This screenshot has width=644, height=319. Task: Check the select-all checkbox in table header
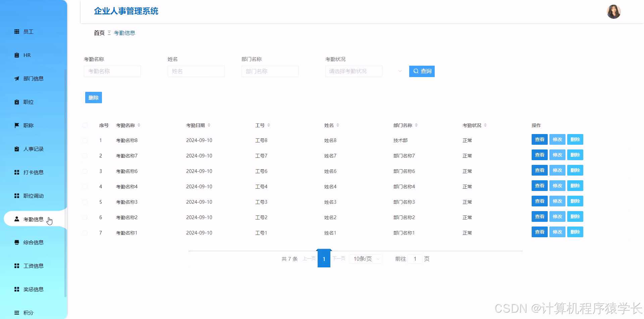coord(85,125)
